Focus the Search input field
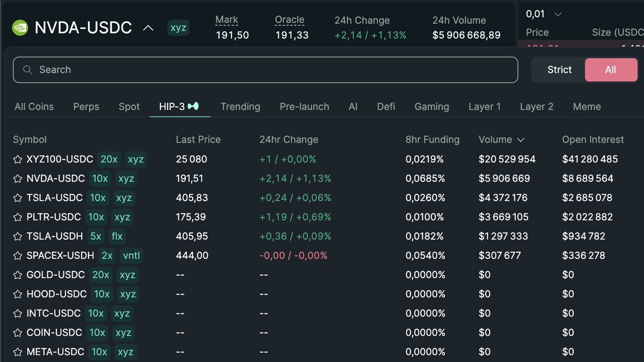Viewport: 644px width, 362px height. click(x=266, y=70)
